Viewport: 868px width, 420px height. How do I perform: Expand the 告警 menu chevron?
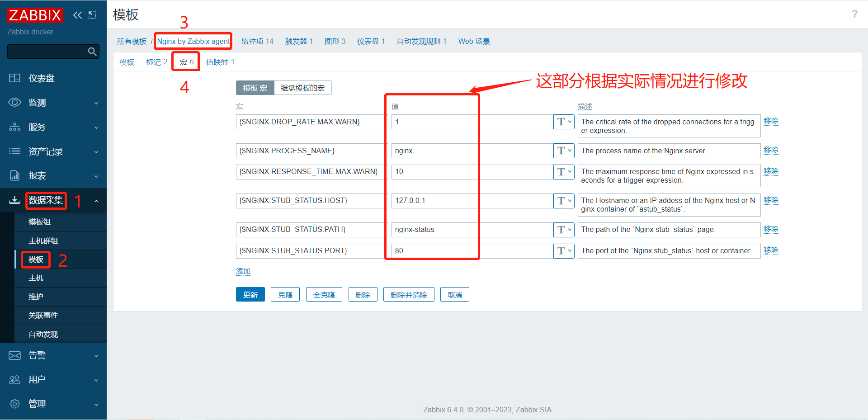(x=96, y=356)
